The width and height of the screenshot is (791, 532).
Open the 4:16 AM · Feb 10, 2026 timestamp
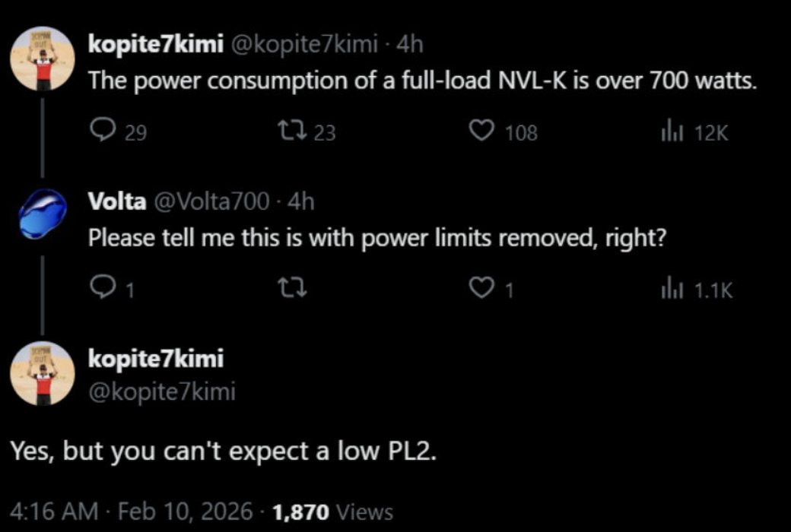(130, 511)
